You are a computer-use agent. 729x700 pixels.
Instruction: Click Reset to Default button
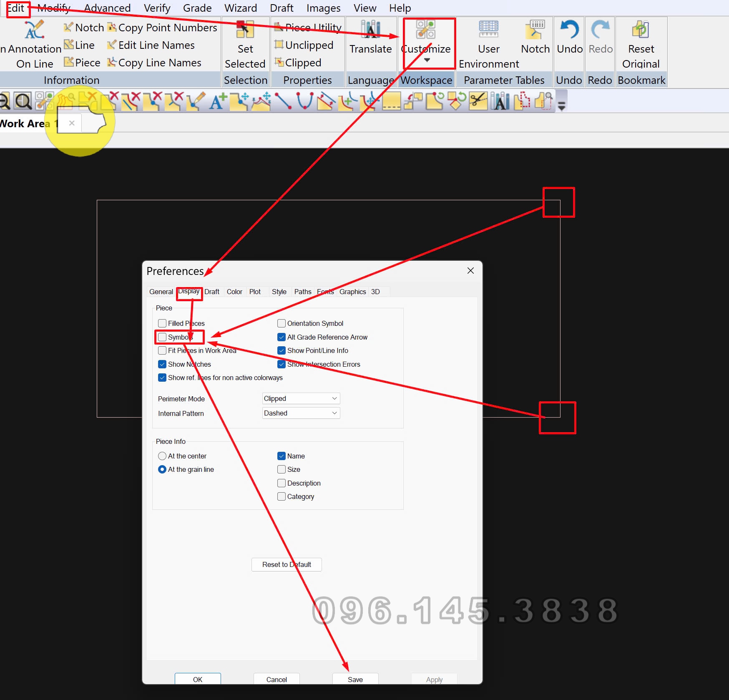point(287,564)
